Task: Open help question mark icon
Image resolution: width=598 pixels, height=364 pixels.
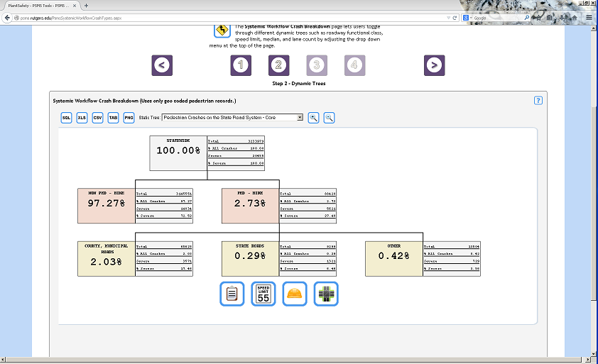Action: point(538,101)
